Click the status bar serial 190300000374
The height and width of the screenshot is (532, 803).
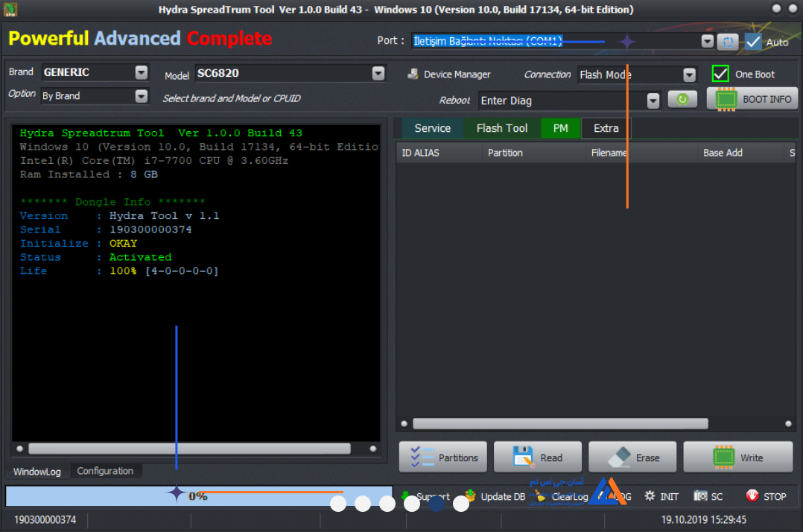[x=45, y=520]
